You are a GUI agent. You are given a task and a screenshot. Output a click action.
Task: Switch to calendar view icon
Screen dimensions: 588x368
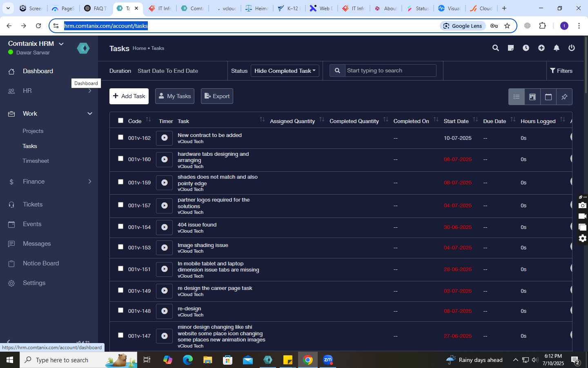pyautogui.click(x=548, y=97)
